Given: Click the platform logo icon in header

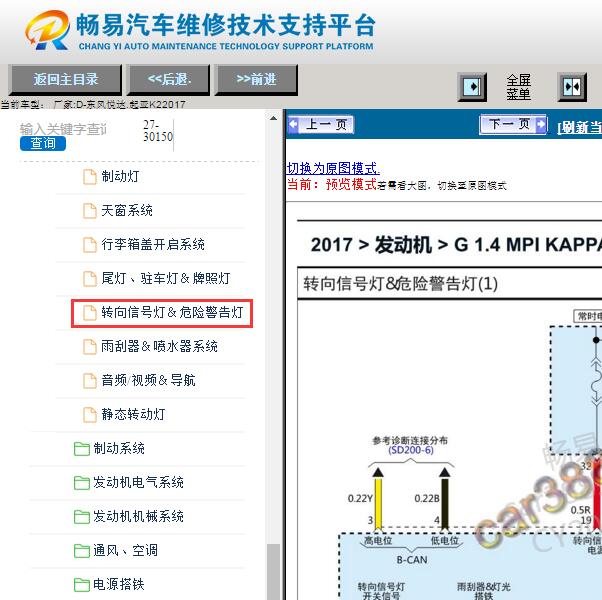Looking at the screenshot, I should 48,30.
